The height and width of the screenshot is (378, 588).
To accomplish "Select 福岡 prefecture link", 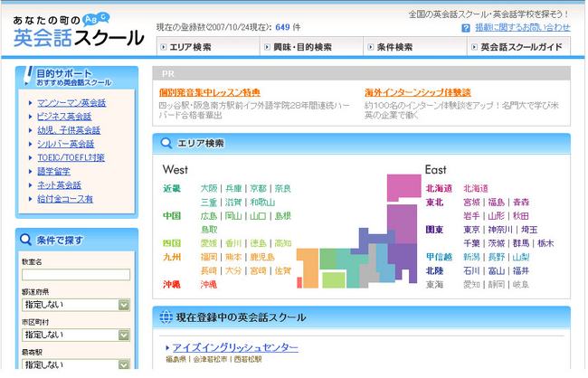I will pos(209,257).
